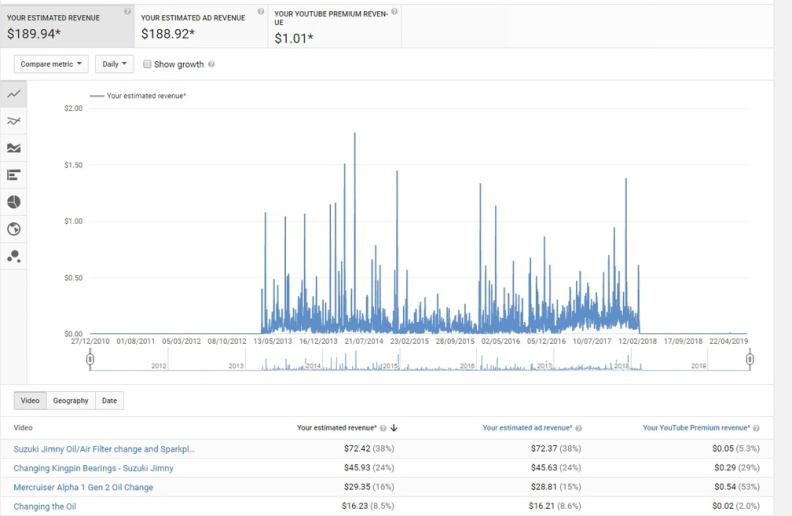Open the Daily granularity dropdown
The image size is (792, 516).
coord(114,64)
